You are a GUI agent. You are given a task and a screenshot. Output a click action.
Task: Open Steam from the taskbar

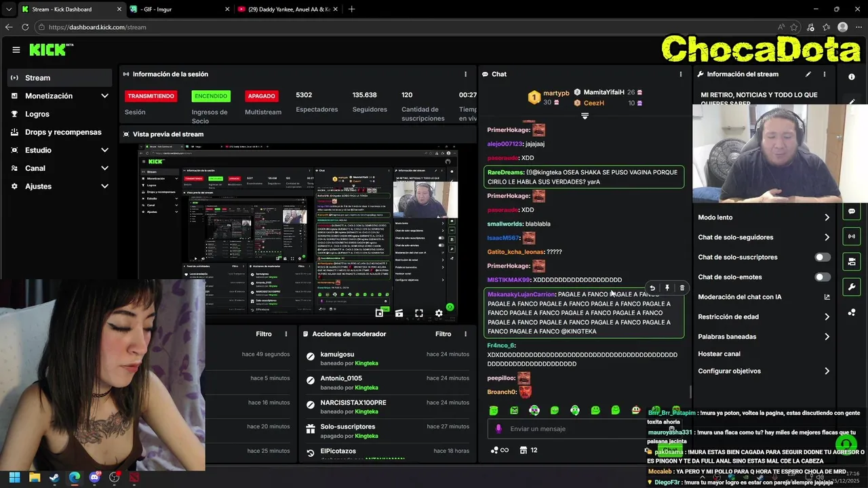tap(54, 477)
